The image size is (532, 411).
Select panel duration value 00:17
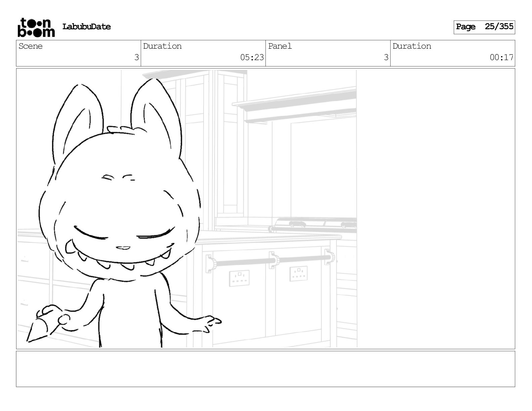[x=501, y=57]
